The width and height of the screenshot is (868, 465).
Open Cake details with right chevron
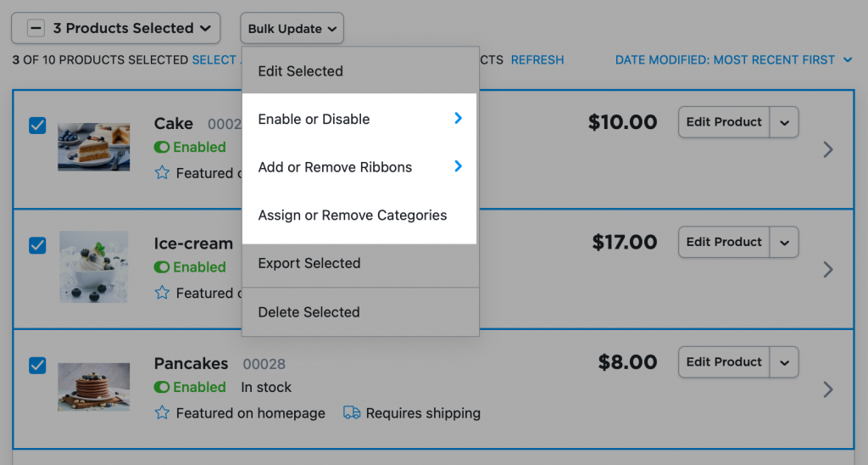click(x=828, y=149)
